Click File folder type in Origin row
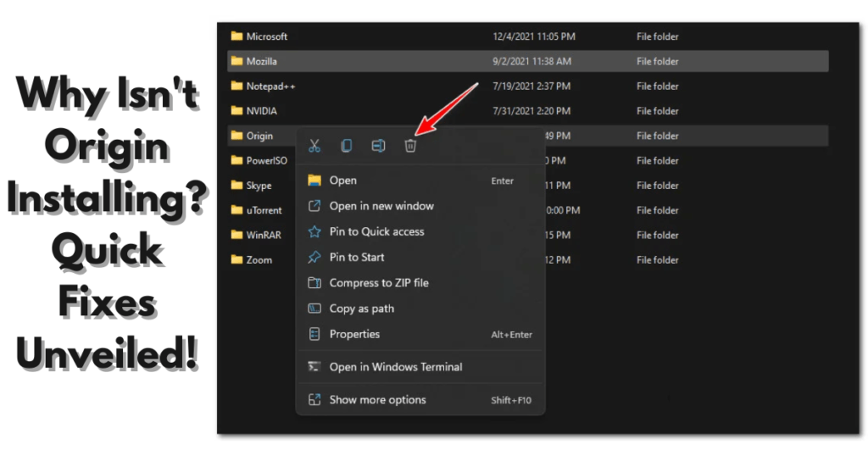Screen dimensions: 868x456 [x=657, y=136]
